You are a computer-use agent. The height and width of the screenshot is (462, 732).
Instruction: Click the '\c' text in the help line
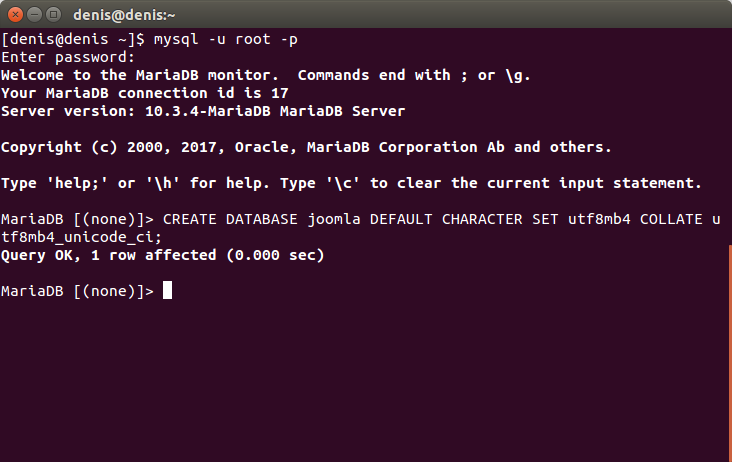343,183
